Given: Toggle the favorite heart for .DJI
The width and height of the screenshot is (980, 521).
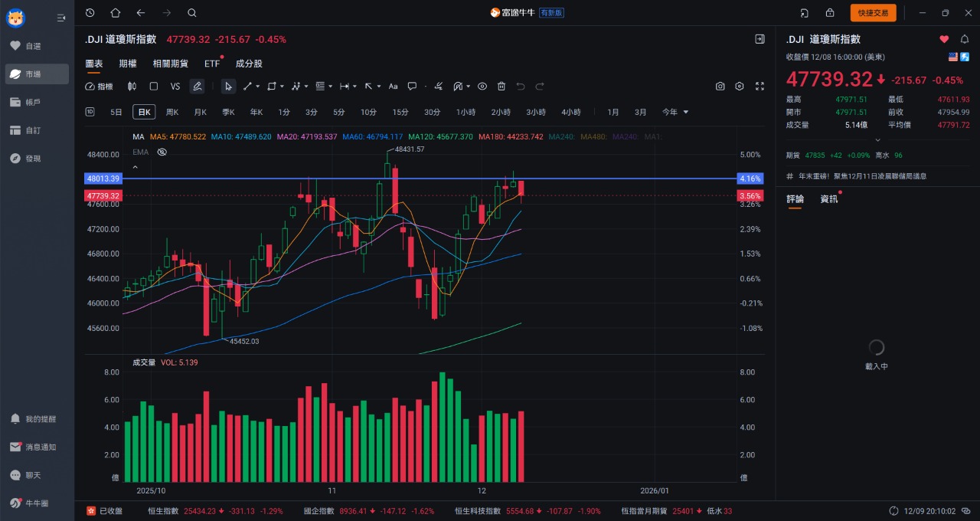Looking at the screenshot, I should pyautogui.click(x=944, y=39).
